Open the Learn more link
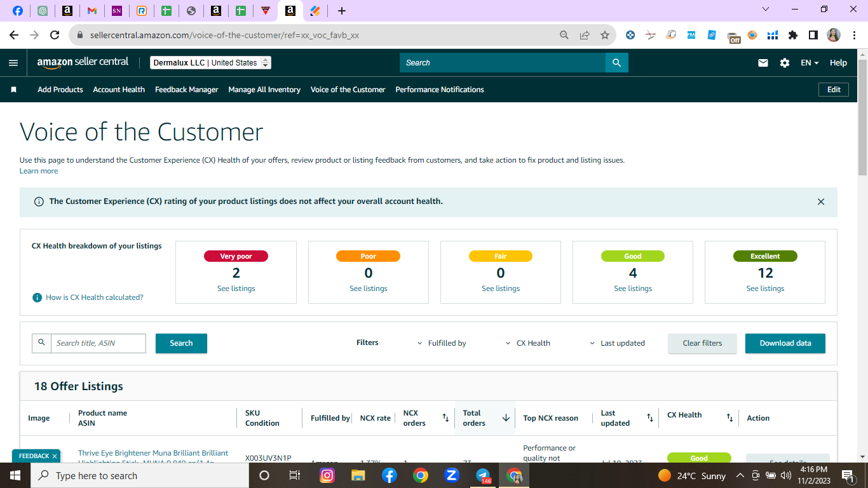 (x=39, y=171)
